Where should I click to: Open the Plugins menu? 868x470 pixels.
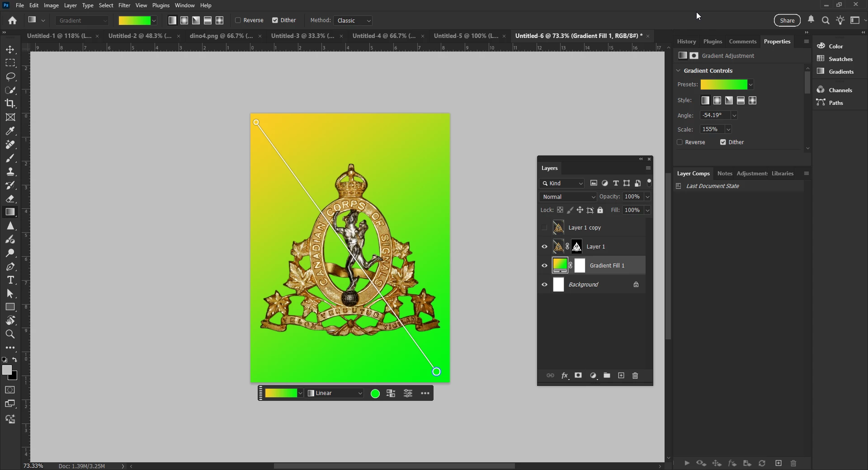point(161,5)
